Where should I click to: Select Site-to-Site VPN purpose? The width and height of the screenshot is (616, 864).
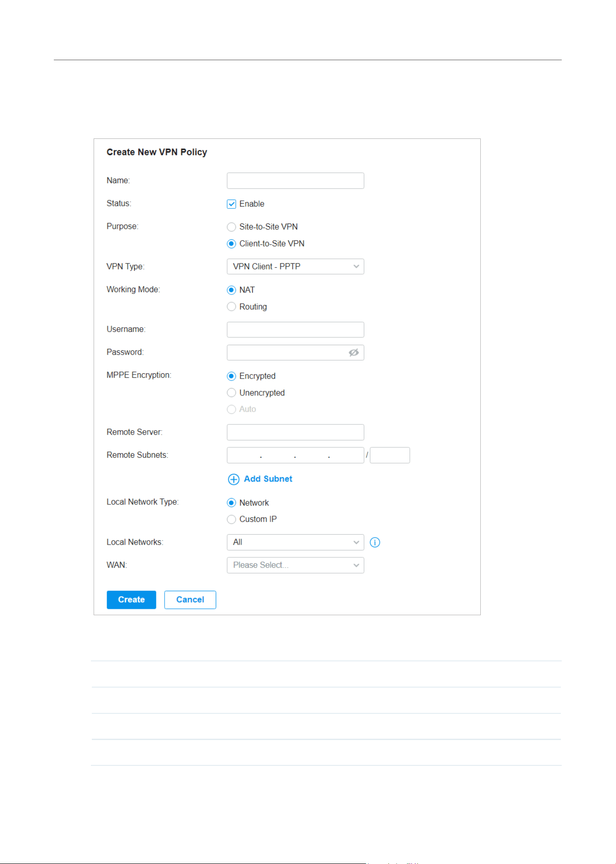[232, 227]
